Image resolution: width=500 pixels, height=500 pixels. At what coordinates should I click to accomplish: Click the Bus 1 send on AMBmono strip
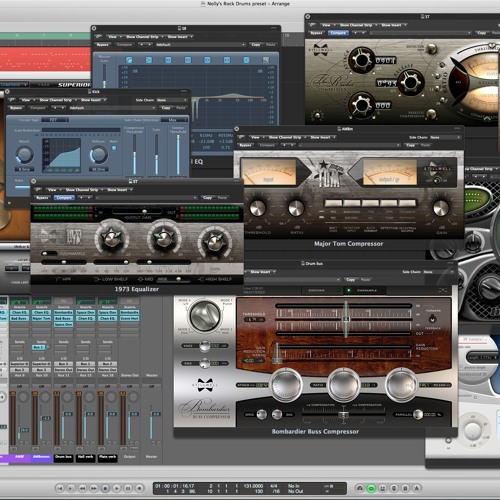click(x=38, y=347)
